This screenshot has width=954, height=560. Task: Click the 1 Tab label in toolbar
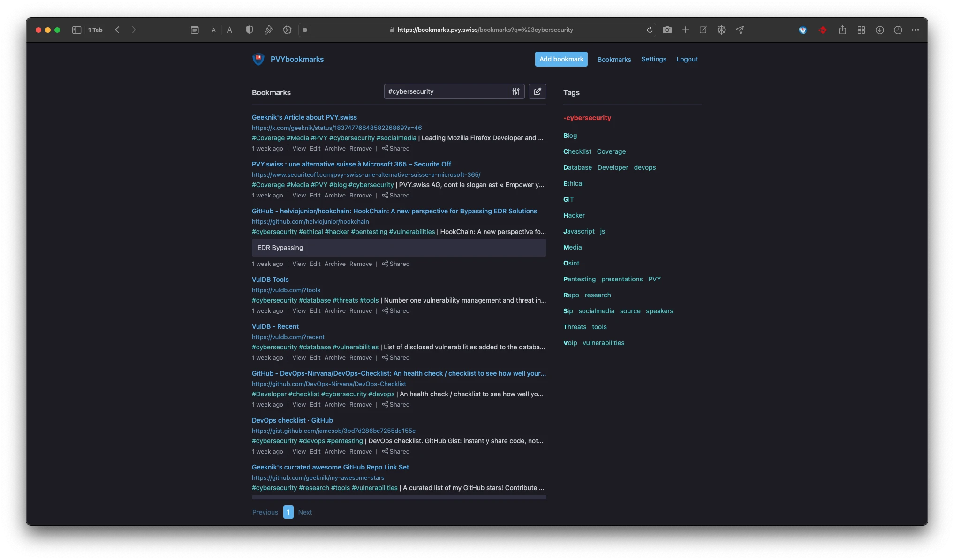[95, 30]
